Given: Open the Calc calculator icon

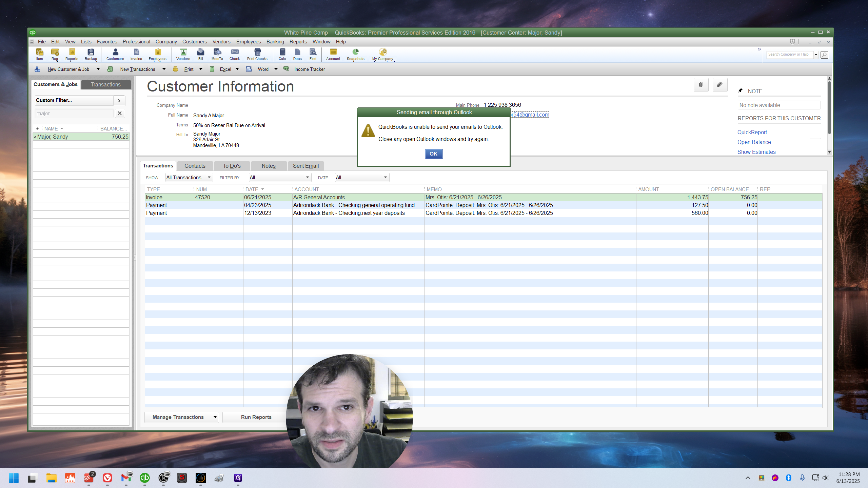Looking at the screenshot, I should (x=282, y=54).
